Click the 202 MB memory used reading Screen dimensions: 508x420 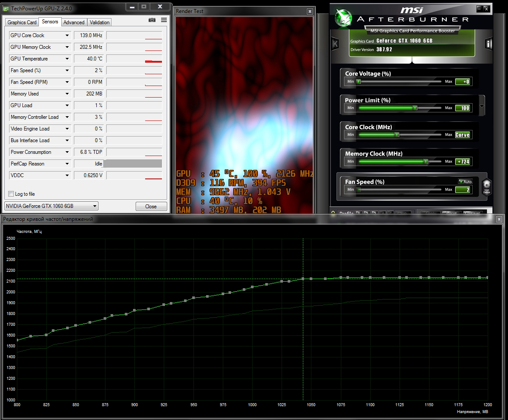coord(89,94)
